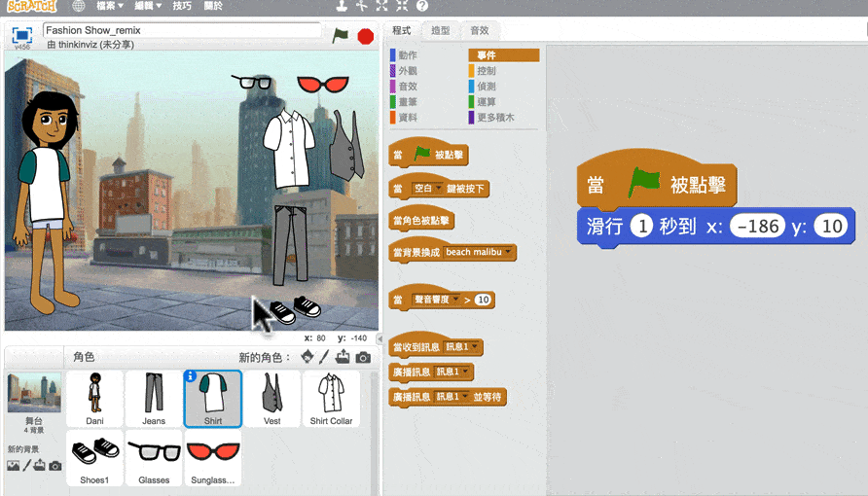The height and width of the screenshot is (496, 868).
Task: Open Shirt sprite info button
Action: coord(191,376)
